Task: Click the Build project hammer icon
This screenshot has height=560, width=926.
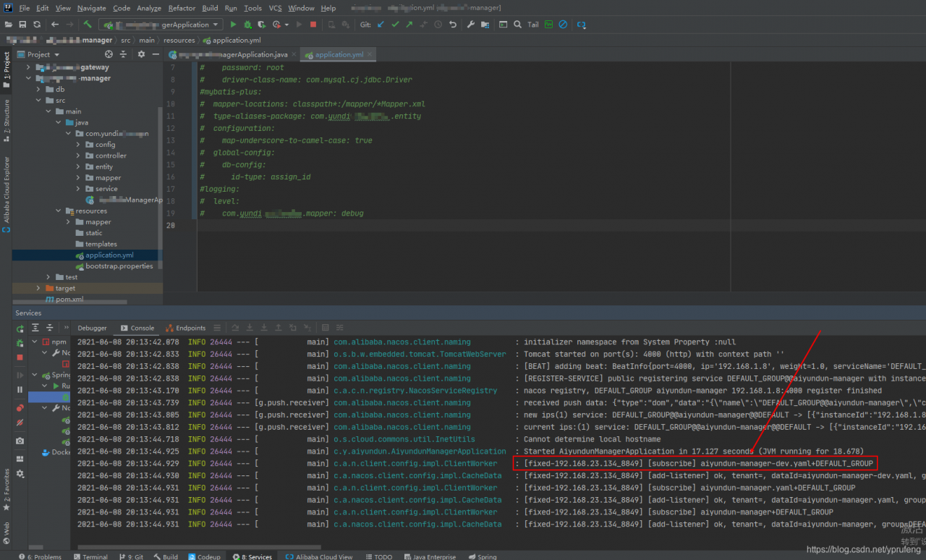Action: (x=88, y=25)
